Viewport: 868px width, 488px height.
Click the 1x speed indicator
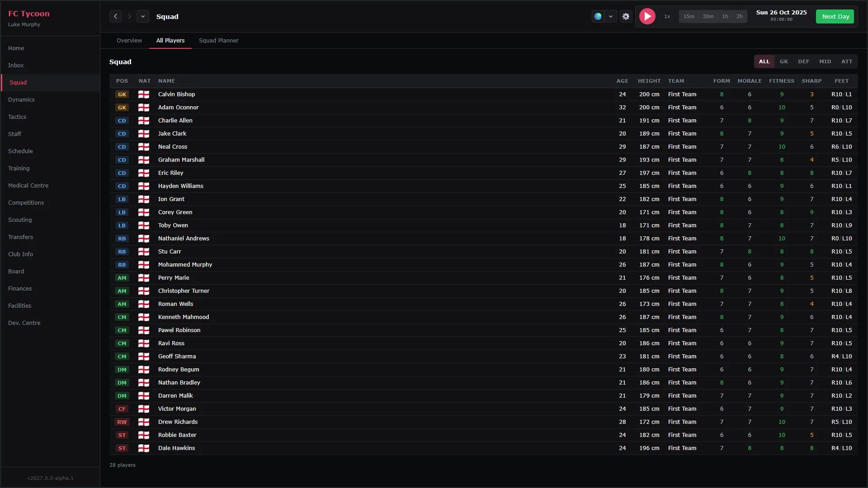(x=667, y=16)
